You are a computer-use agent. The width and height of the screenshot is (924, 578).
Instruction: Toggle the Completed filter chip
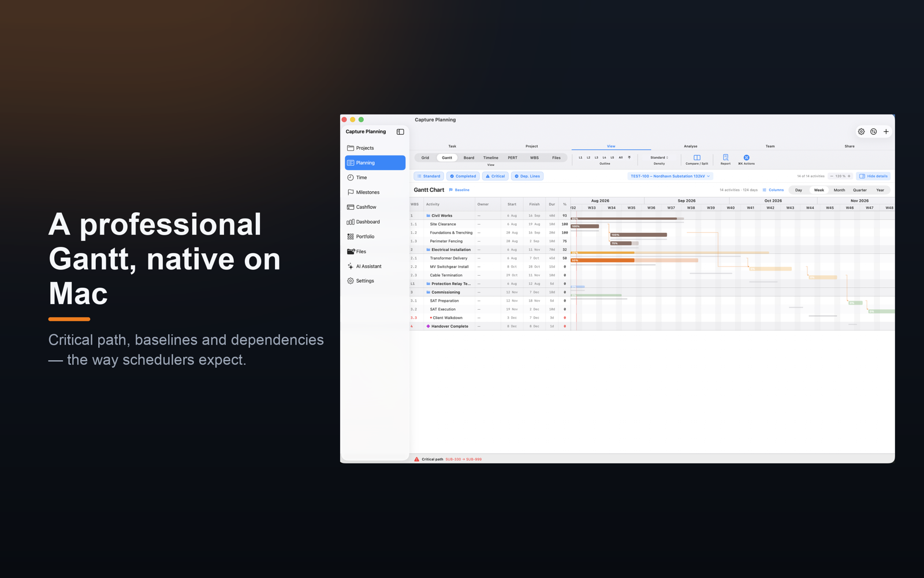tap(463, 176)
